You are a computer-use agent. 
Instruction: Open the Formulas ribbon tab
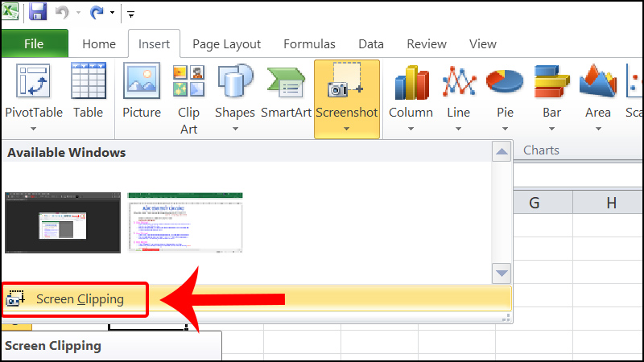tap(309, 44)
